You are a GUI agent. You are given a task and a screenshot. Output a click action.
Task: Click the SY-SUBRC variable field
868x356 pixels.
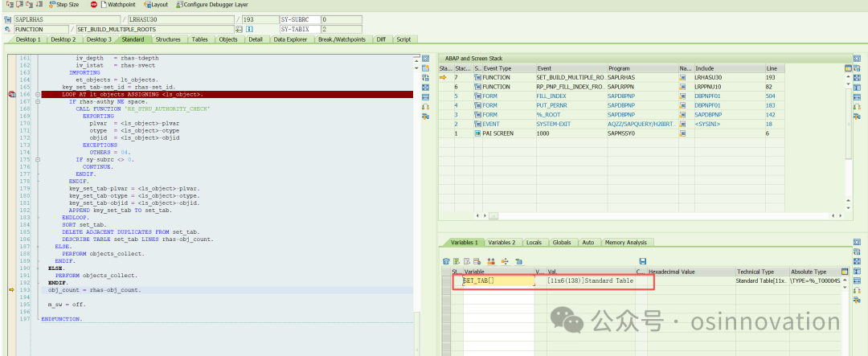pyautogui.click(x=300, y=19)
